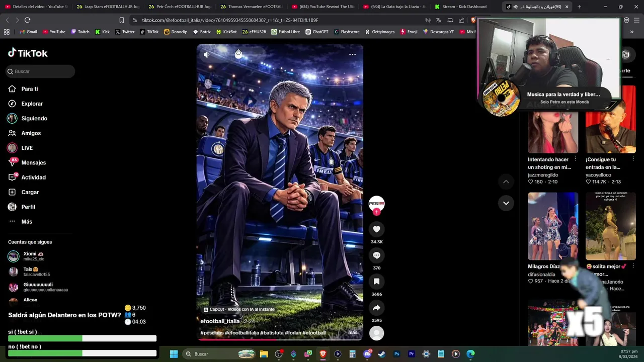Go to previous video with up chevron
This screenshot has height=362, width=644.
pyautogui.click(x=506, y=182)
